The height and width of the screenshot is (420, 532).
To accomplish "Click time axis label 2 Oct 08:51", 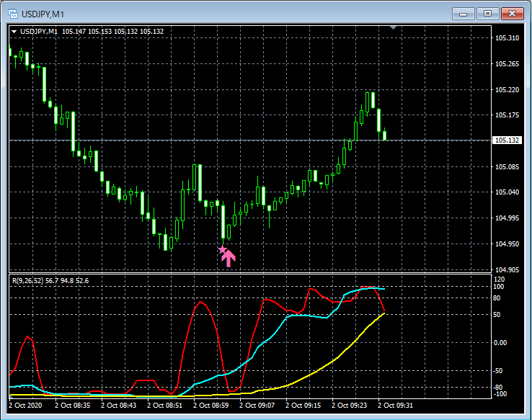I will 164,405.
